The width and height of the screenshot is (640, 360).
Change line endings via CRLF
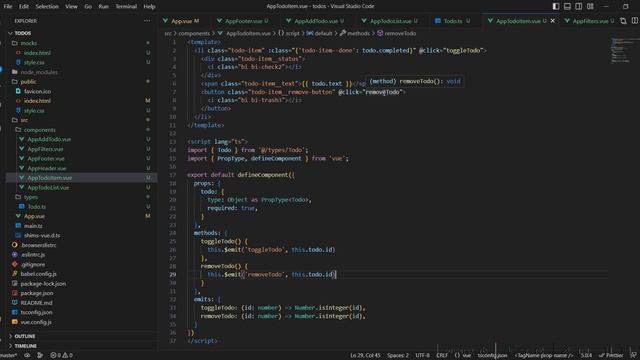coord(442,356)
